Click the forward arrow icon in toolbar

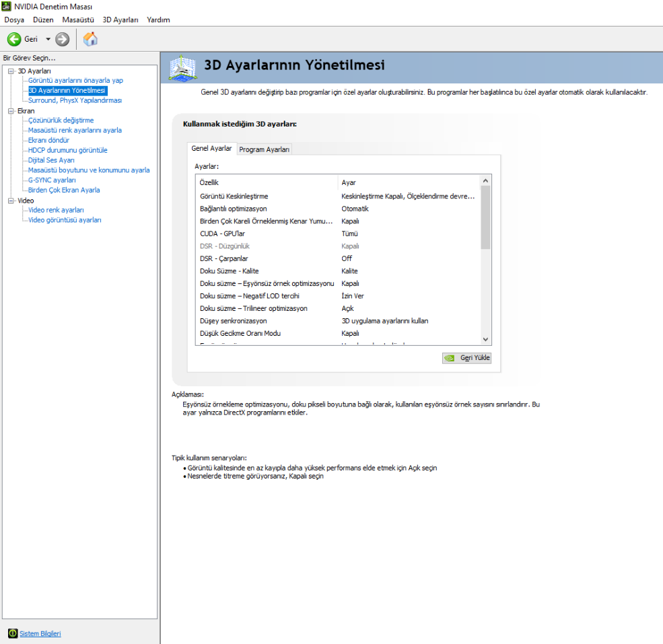coord(62,39)
